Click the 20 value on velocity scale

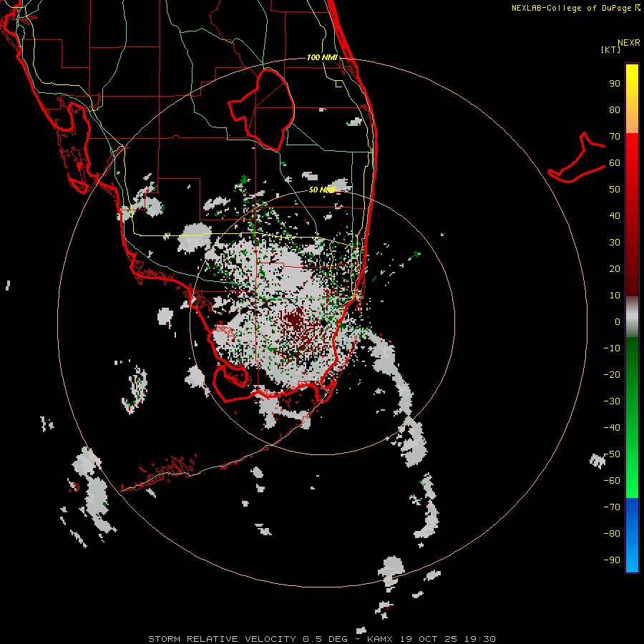click(x=615, y=269)
